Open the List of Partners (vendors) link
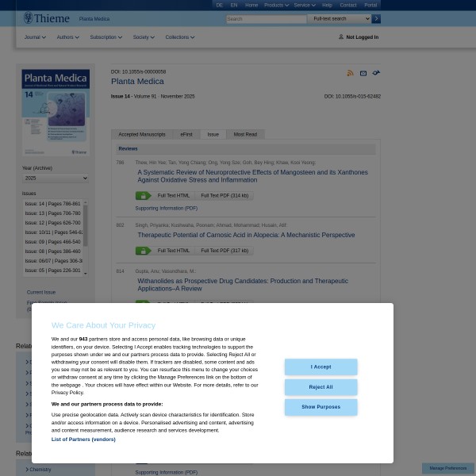The width and height of the screenshot is (476, 476). coord(83,439)
